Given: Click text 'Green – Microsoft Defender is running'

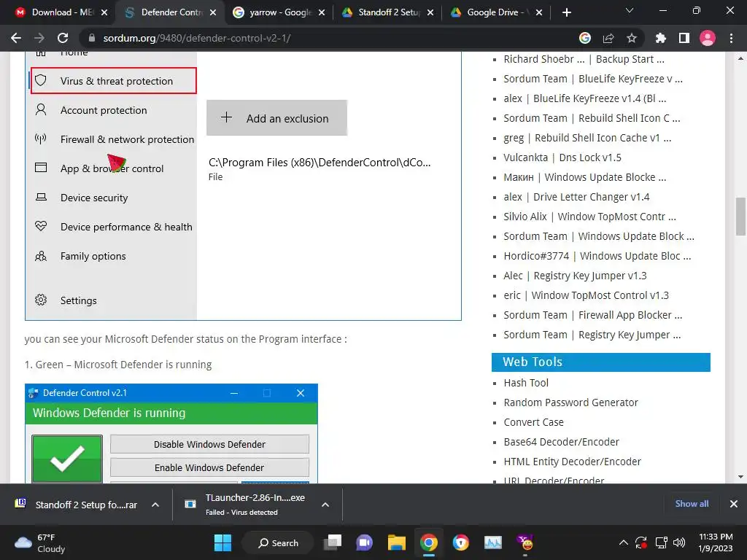Looking at the screenshot, I should tap(123, 365).
